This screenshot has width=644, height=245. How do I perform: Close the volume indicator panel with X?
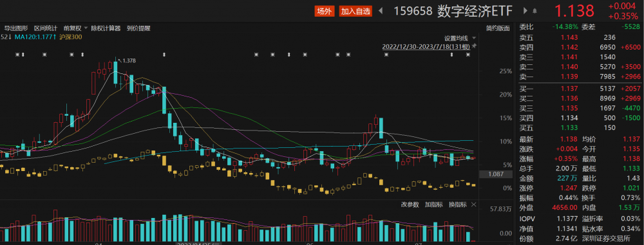click(x=473, y=204)
